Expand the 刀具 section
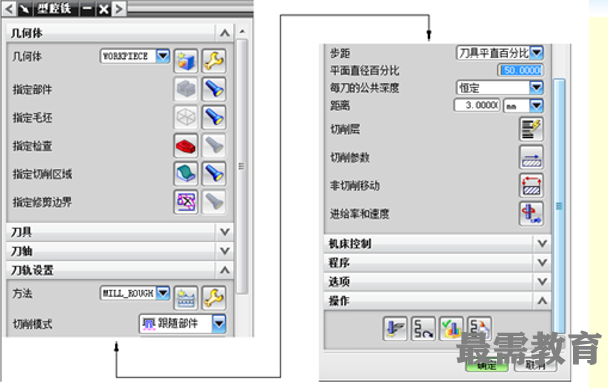Viewport: 608px width, 388px height. click(x=225, y=232)
